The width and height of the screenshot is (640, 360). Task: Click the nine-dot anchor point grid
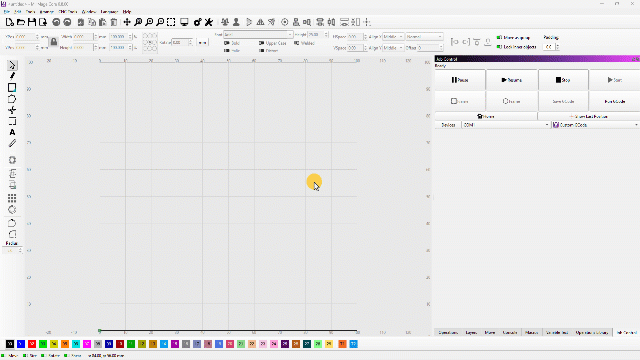(x=150, y=42)
